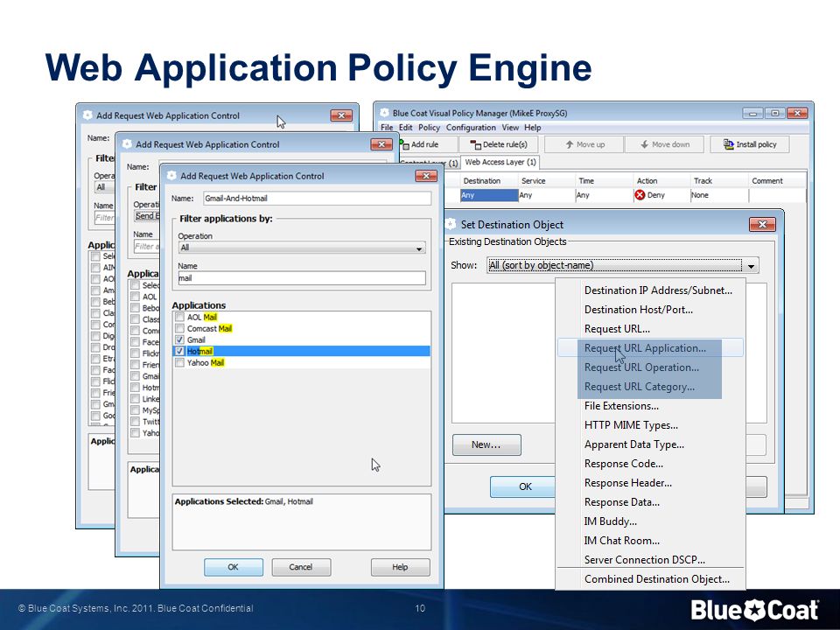Image resolution: width=840 pixels, height=630 pixels.
Task: Check the MySp checkbox in middle dialog
Action: click(135, 410)
